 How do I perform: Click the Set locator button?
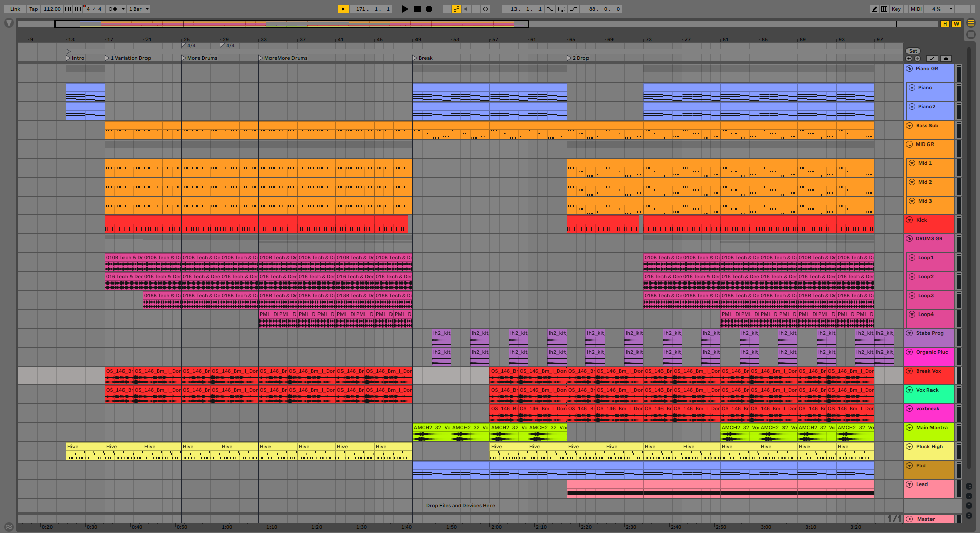click(x=913, y=51)
